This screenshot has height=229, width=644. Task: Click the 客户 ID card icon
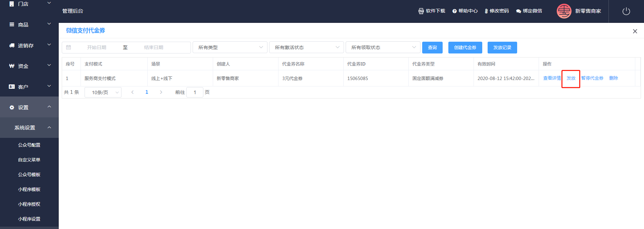pyautogui.click(x=12, y=87)
